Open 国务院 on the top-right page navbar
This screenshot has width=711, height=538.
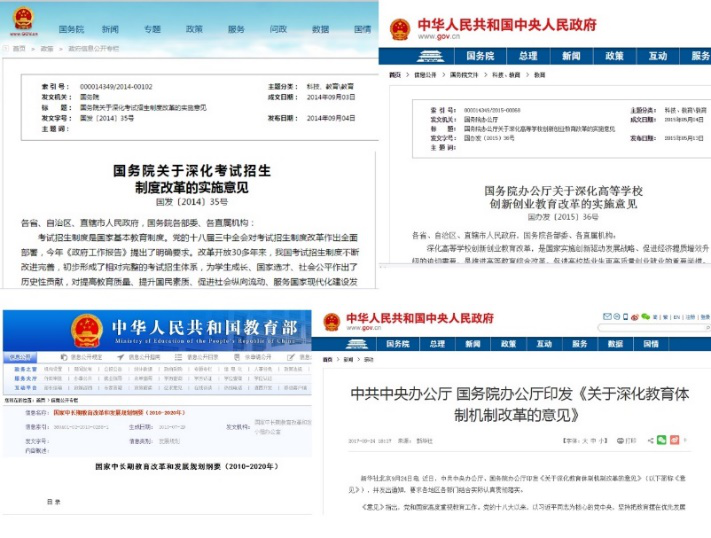click(480, 56)
